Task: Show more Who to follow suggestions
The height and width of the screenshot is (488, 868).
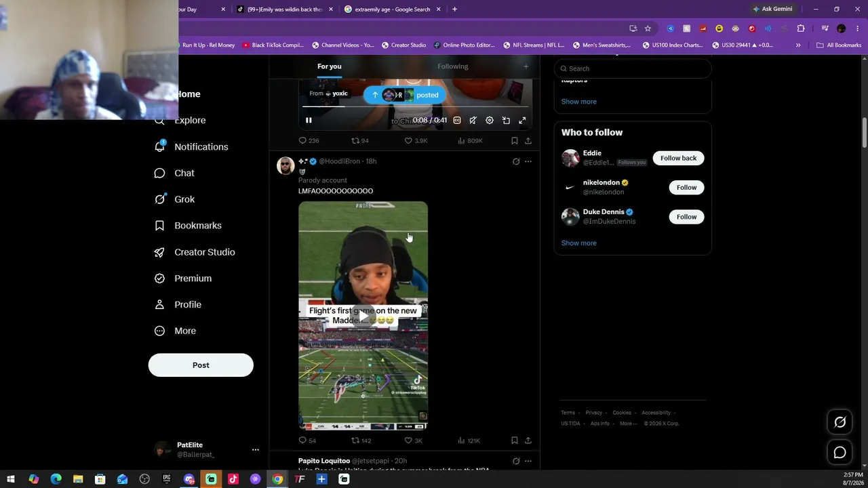Action: tap(578, 243)
